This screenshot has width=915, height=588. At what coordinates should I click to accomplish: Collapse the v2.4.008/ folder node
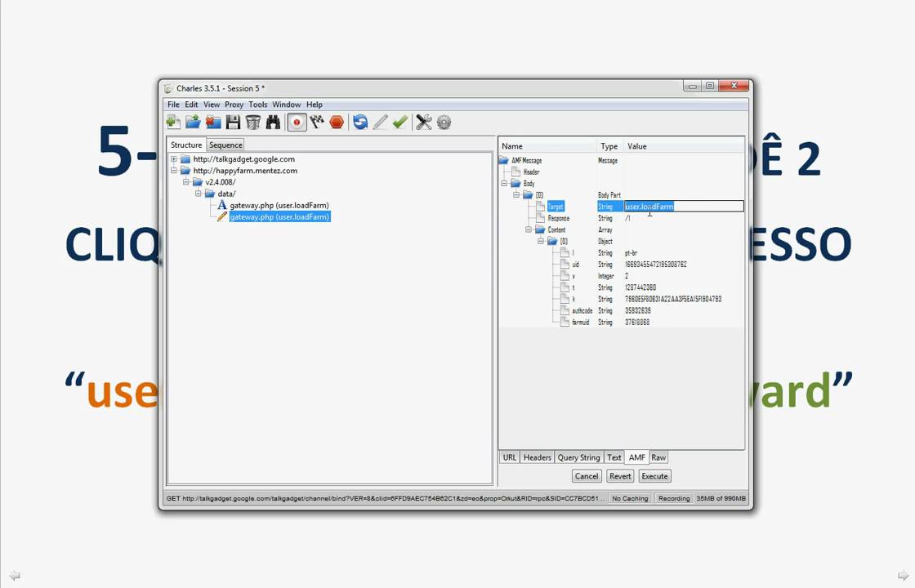tap(186, 182)
